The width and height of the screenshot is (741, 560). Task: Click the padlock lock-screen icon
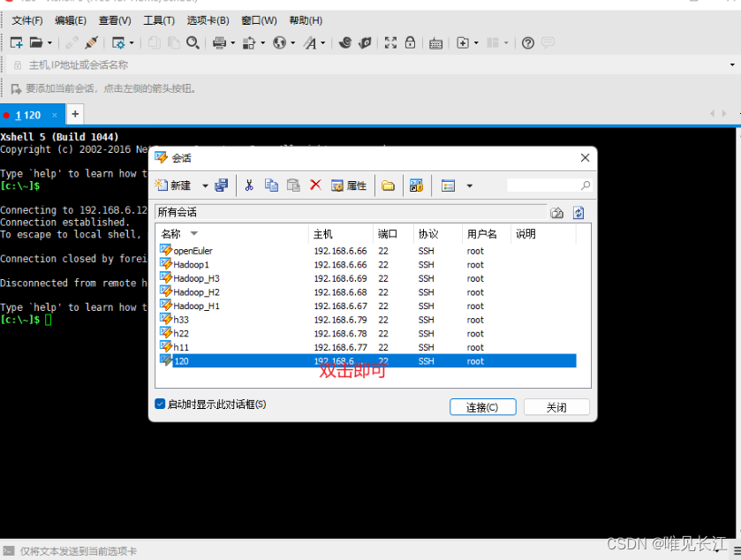click(410, 42)
